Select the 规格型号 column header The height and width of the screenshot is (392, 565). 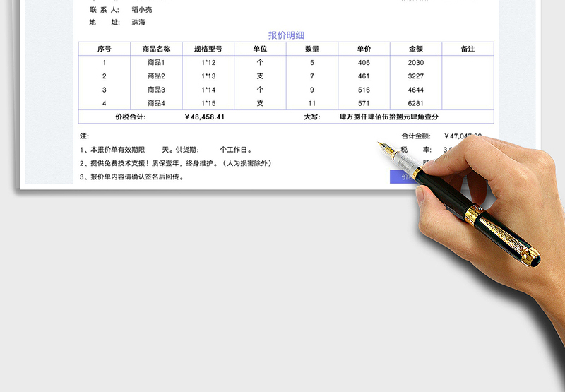pyautogui.click(x=208, y=49)
